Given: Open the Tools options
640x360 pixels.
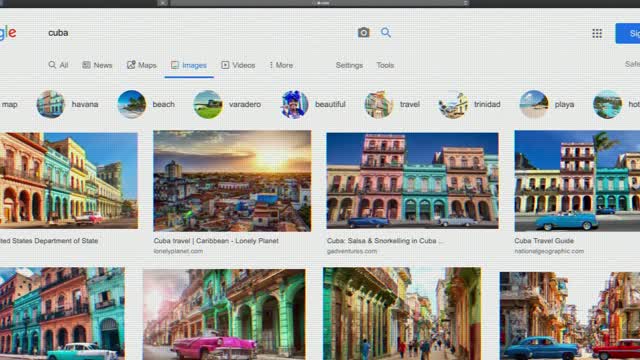Looking at the screenshot, I should 385,65.
